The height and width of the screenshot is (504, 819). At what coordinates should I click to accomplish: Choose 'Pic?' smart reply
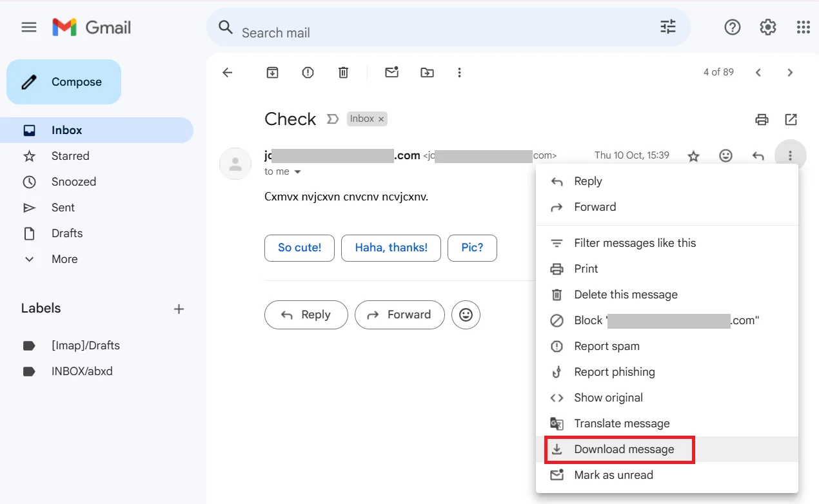pyautogui.click(x=472, y=248)
